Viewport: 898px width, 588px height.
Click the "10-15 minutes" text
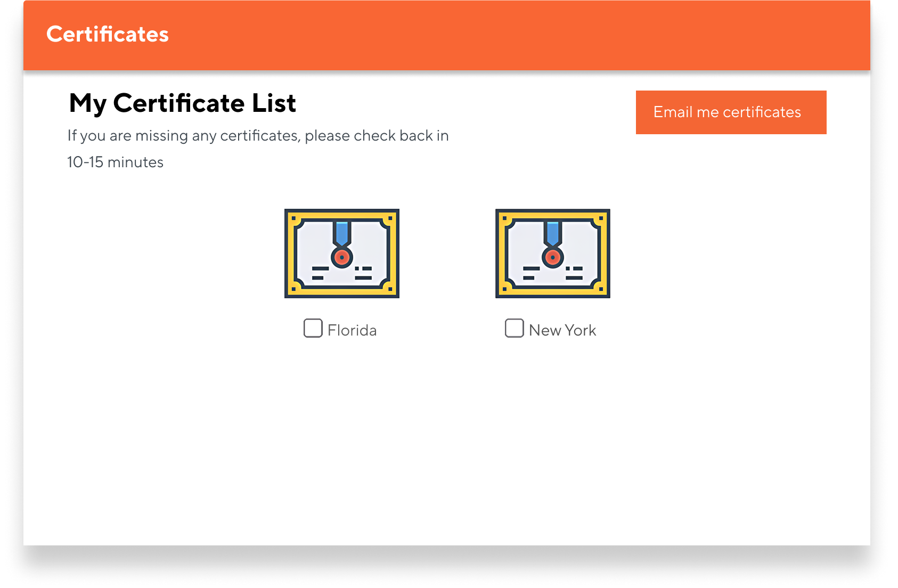[115, 162]
